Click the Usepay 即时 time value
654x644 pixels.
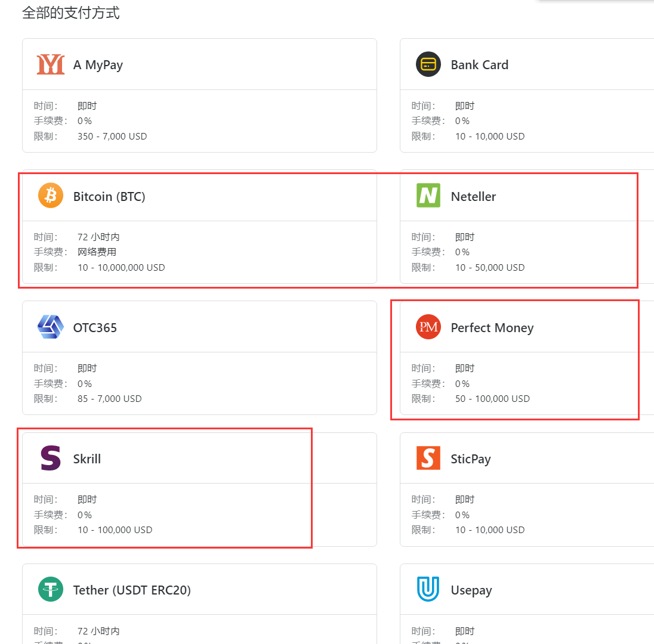pyautogui.click(x=465, y=631)
